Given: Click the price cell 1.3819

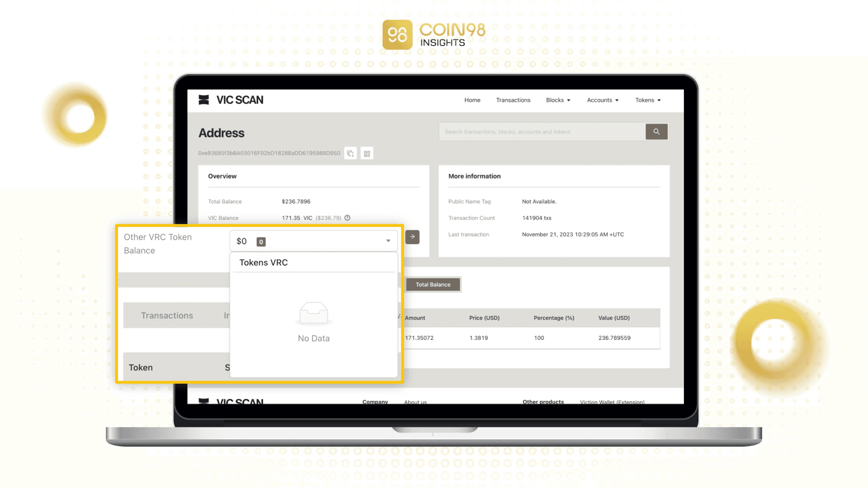Looking at the screenshot, I should [x=478, y=338].
